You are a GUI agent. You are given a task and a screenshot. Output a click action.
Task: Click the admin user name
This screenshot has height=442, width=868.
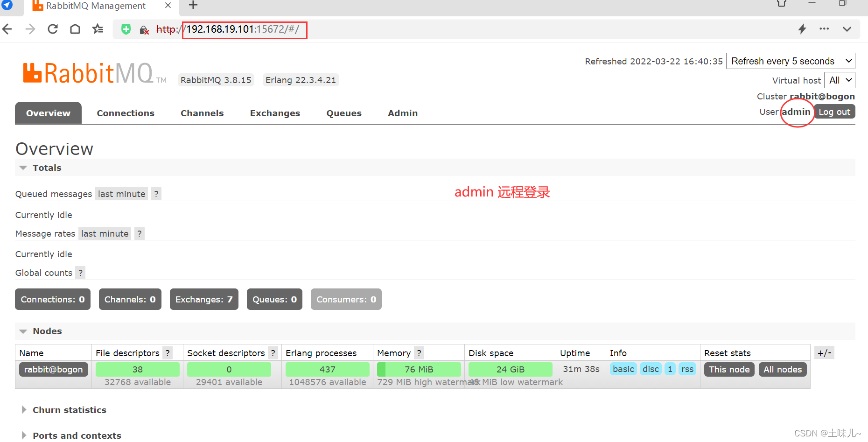point(796,112)
